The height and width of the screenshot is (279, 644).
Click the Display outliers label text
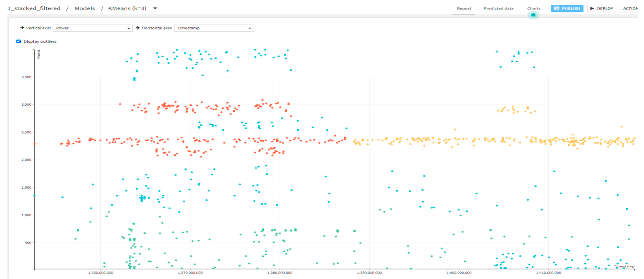[40, 41]
